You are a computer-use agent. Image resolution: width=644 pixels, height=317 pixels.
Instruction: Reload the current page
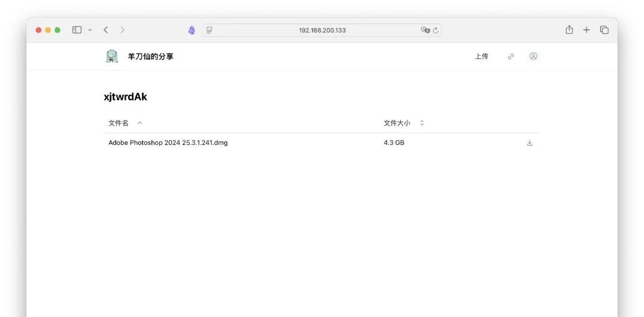[436, 30]
